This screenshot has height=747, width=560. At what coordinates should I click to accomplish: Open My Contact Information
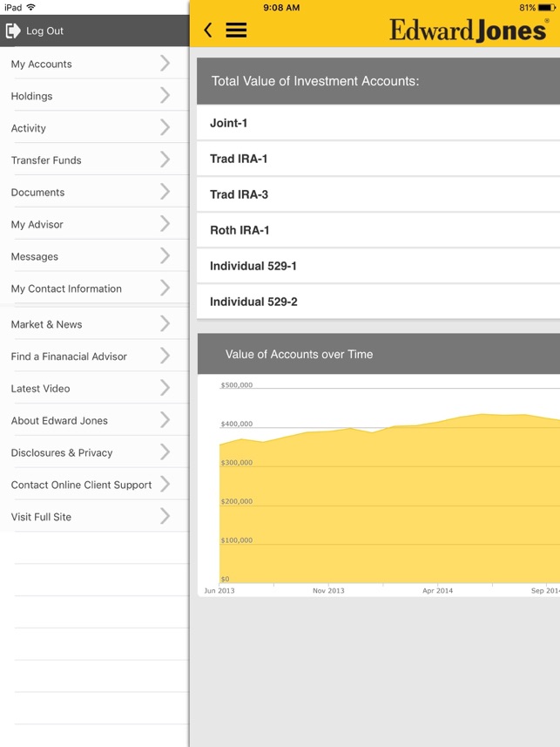tap(94, 289)
